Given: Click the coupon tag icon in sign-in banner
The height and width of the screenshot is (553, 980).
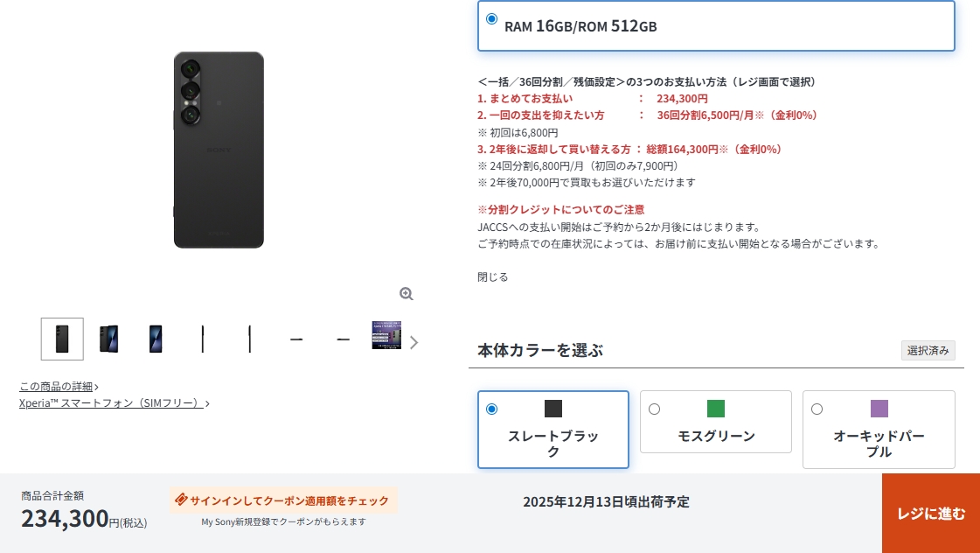Looking at the screenshot, I should tap(181, 500).
